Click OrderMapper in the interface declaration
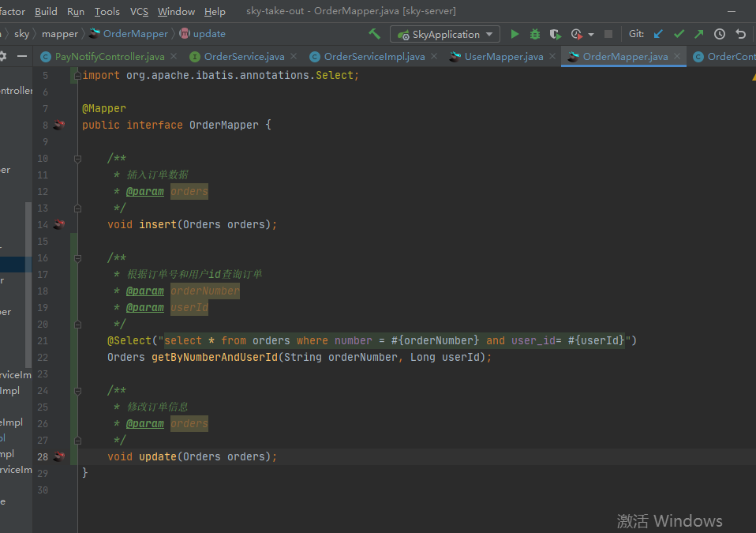This screenshot has height=533, width=756. [x=223, y=125]
